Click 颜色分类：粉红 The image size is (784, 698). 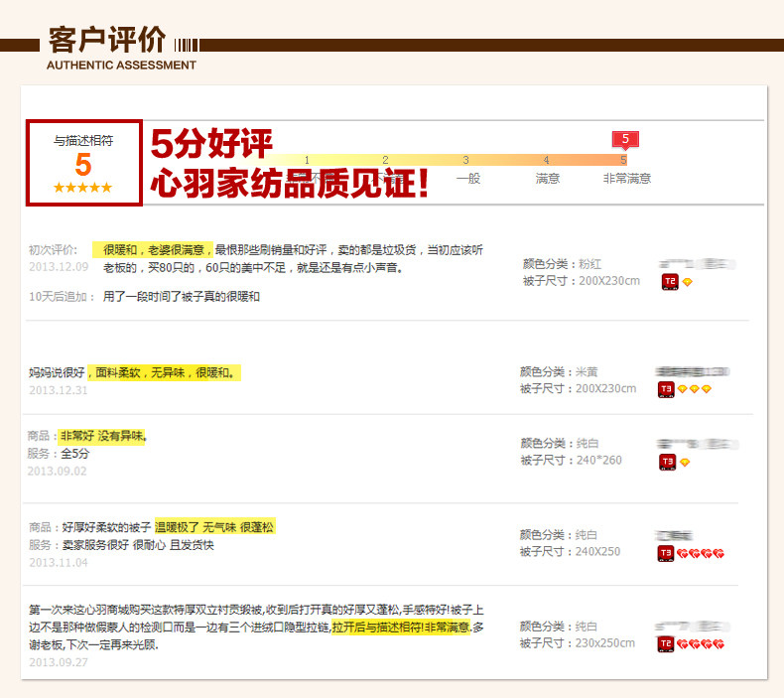pos(563,264)
